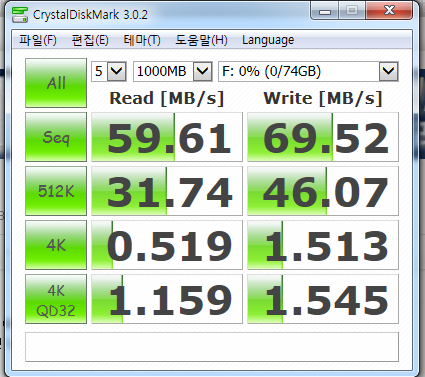Select the 4K read result 0.519
This screenshot has height=377, width=425.
coord(167,245)
